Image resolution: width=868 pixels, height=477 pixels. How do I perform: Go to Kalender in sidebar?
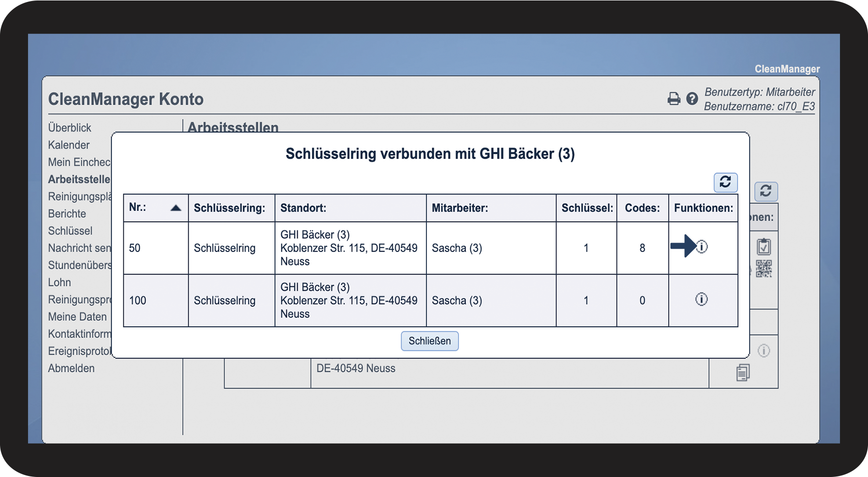[x=69, y=145]
